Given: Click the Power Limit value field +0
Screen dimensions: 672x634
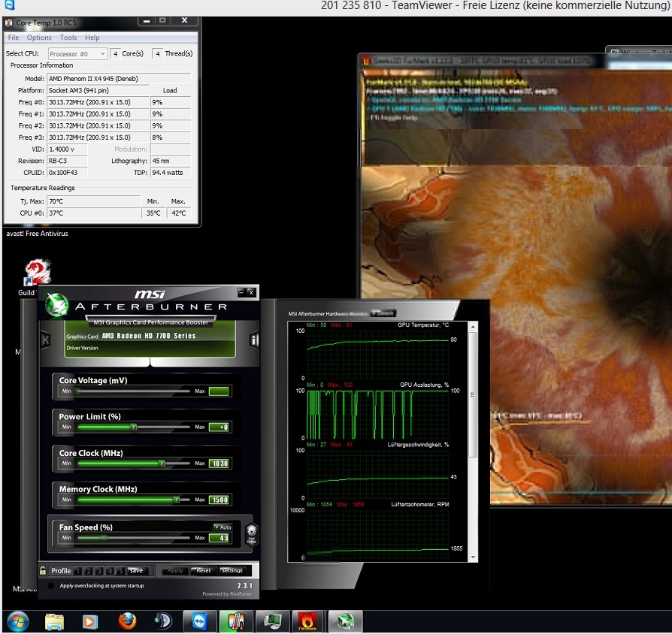Looking at the screenshot, I should pos(220,427).
